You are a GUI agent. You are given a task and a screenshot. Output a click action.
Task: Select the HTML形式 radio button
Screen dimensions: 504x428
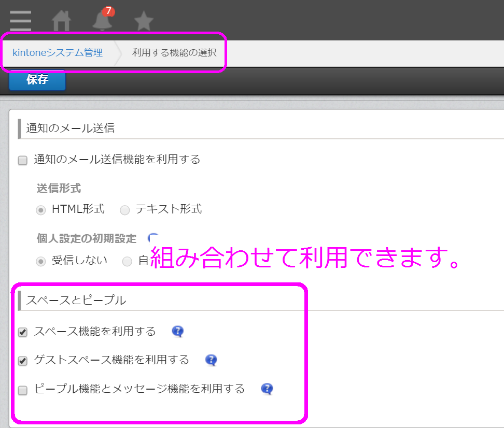(40, 210)
